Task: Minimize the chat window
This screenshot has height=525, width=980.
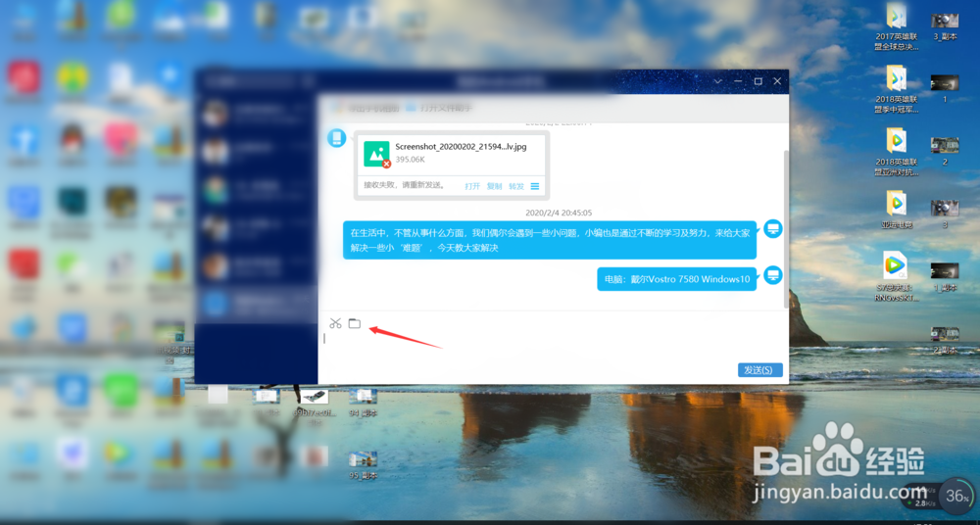Action: (738, 81)
